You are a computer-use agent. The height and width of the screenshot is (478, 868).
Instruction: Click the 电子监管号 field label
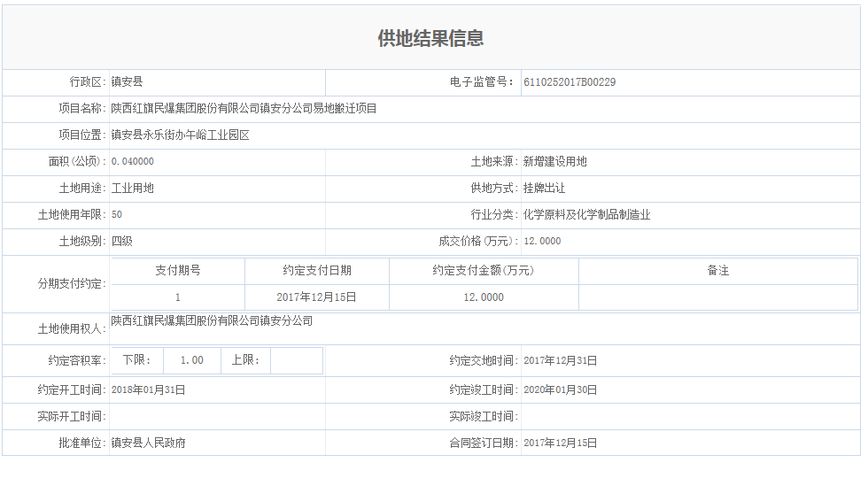pyautogui.click(x=482, y=81)
